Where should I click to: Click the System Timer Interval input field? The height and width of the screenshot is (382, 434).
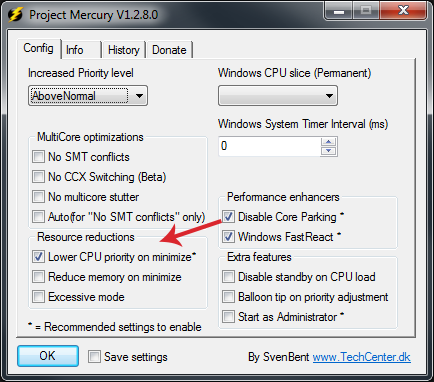(x=269, y=146)
